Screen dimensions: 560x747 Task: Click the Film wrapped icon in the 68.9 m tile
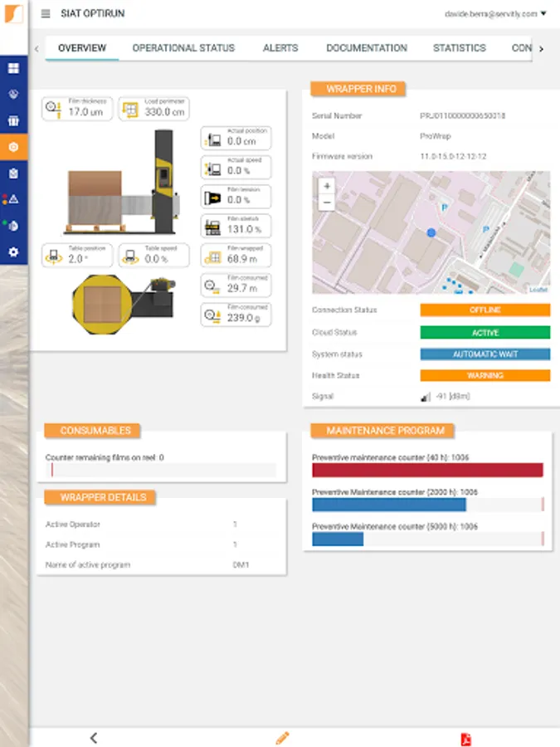click(x=212, y=257)
